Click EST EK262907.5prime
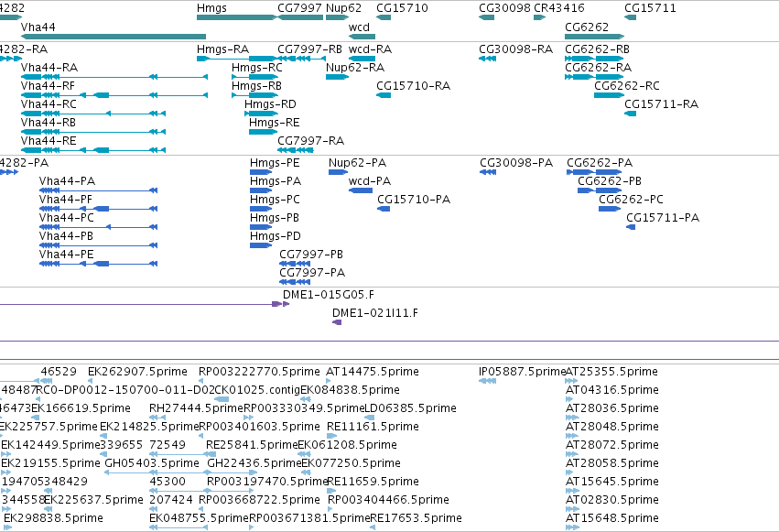The width and height of the screenshot is (779, 532). click(x=137, y=372)
